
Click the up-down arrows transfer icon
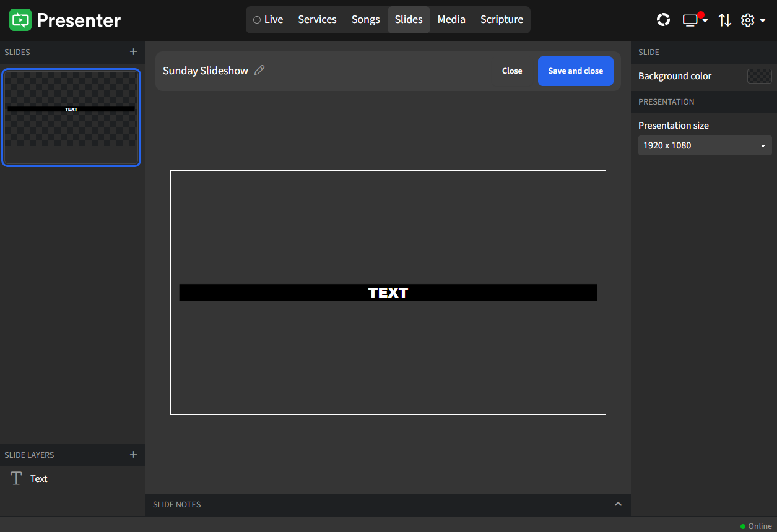pyautogui.click(x=724, y=20)
